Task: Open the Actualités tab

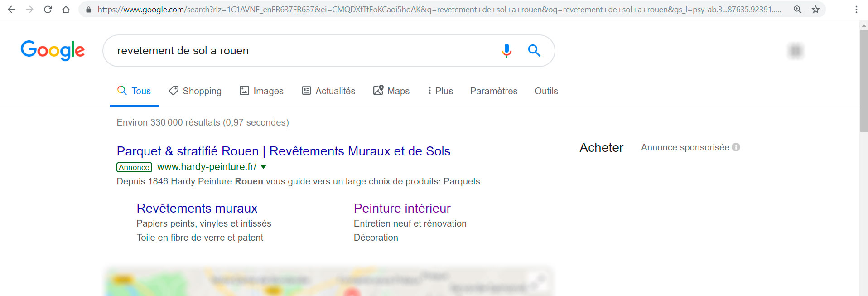Action: point(328,91)
